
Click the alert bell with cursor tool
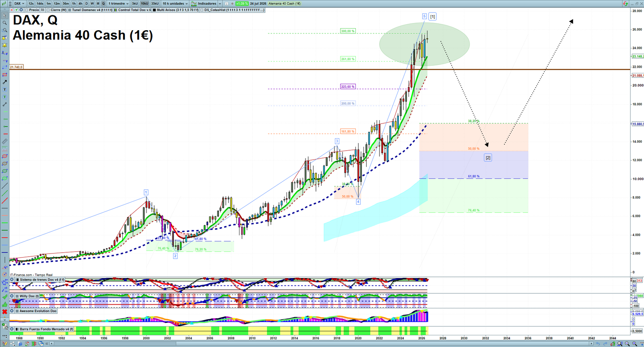pyautogui.click(x=4, y=38)
